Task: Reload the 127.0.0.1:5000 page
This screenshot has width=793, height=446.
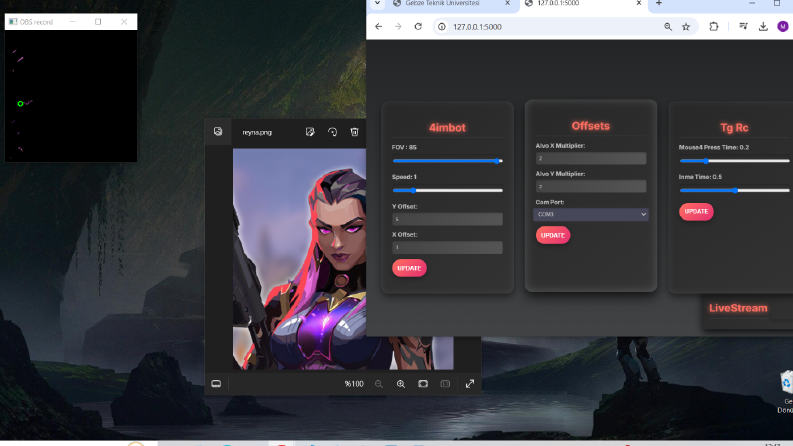Action: pyautogui.click(x=418, y=27)
